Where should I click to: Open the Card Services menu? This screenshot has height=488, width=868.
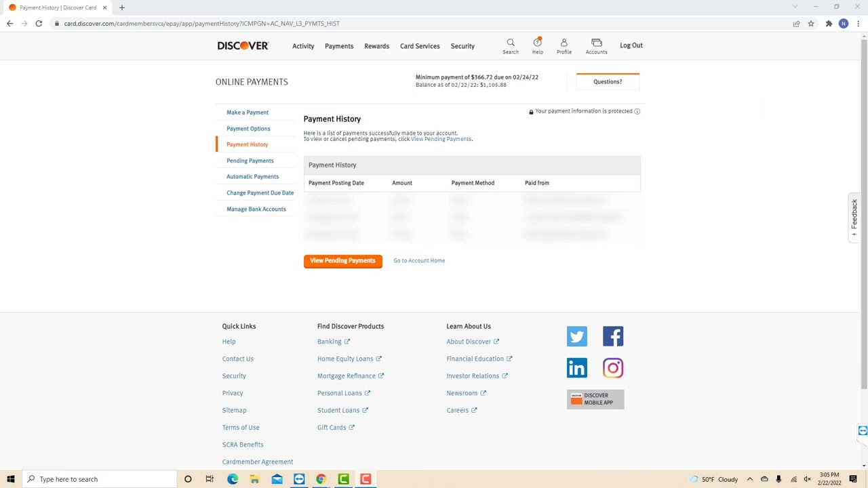pos(420,46)
